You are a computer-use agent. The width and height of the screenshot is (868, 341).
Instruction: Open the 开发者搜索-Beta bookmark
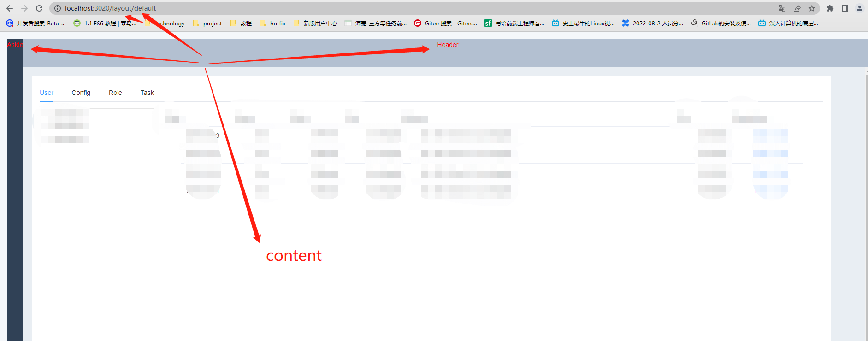[36, 23]
